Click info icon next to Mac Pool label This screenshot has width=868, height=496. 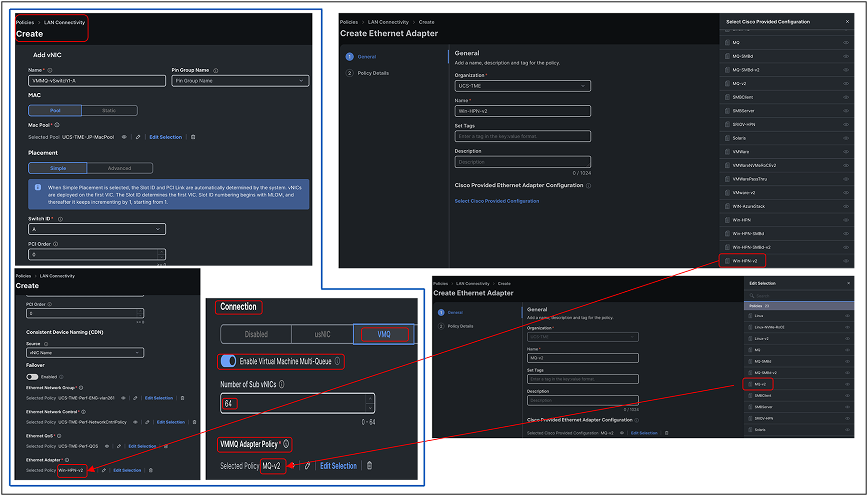[57, 125]
